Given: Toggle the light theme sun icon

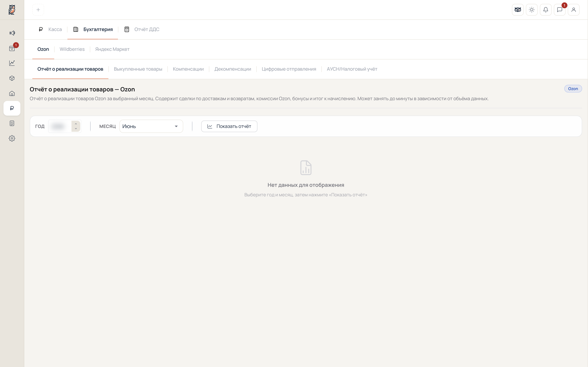Looking at the screenshot, I should [x=532, y=10].
